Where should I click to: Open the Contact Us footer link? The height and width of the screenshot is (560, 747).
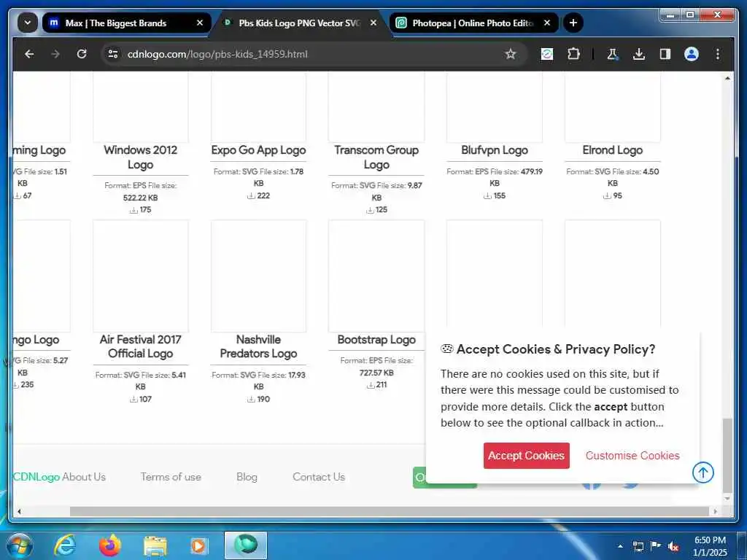point(319,477)
